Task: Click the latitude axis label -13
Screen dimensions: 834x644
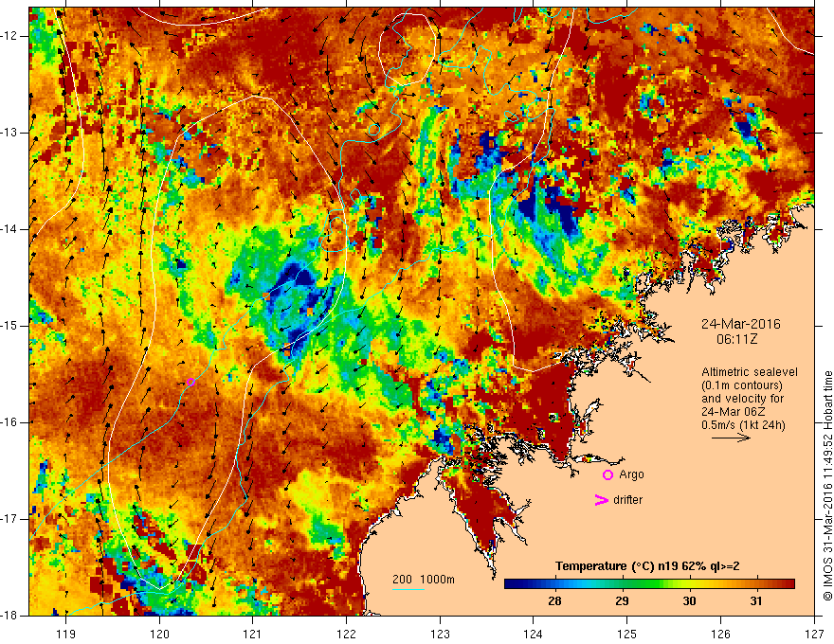Action: coord(9,133)
